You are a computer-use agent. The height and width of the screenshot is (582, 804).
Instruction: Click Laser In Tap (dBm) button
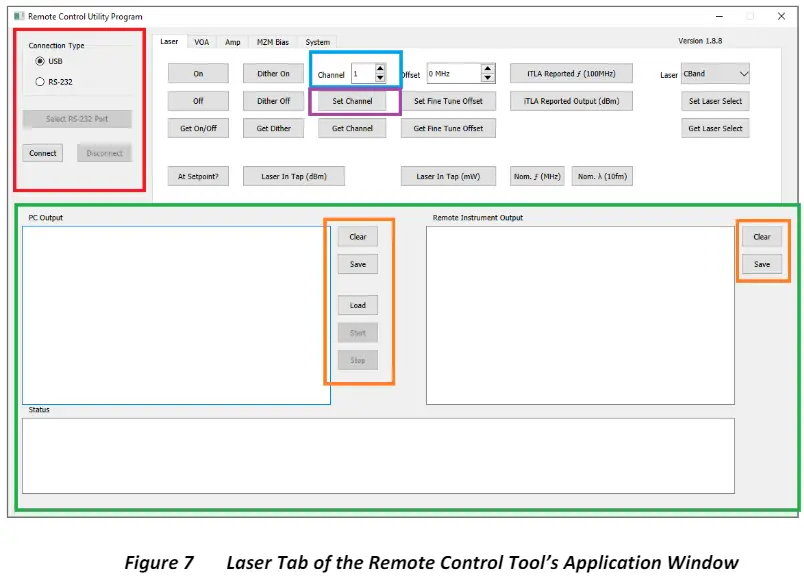pos(294,176)
